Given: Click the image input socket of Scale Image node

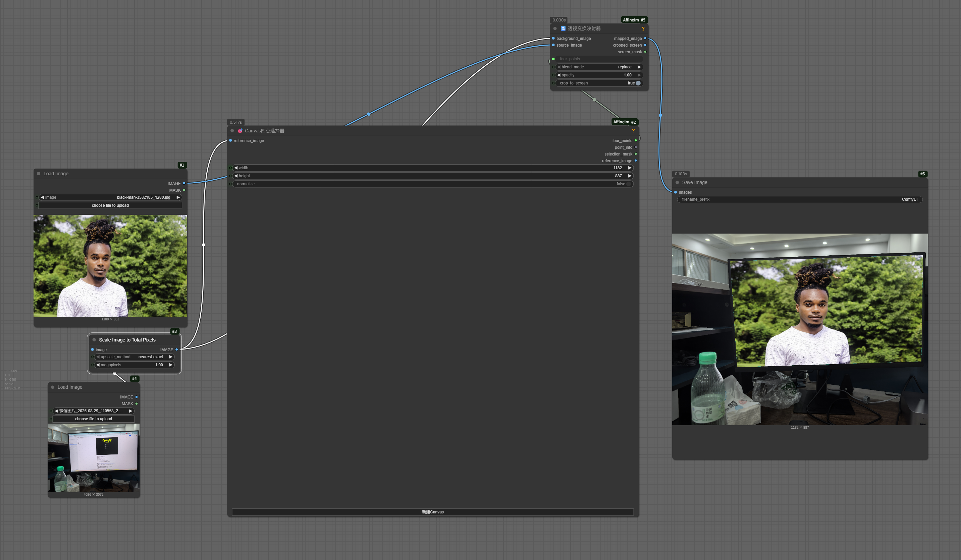Looking at the screenshot, I should pyautogui.click(x=92, y=350).
